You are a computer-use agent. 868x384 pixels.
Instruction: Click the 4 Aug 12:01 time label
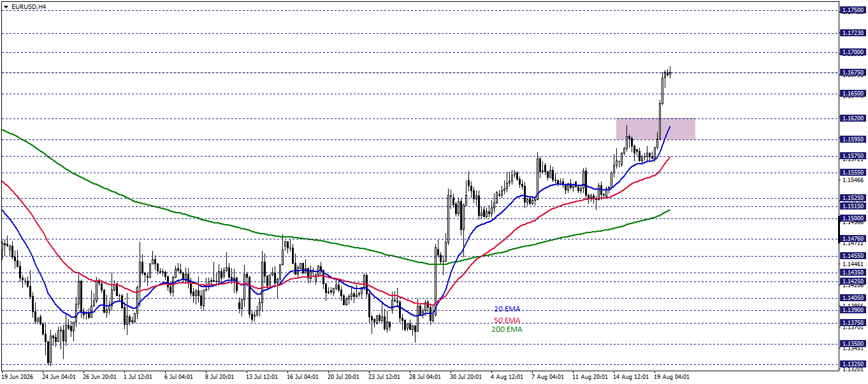[508, 377]
